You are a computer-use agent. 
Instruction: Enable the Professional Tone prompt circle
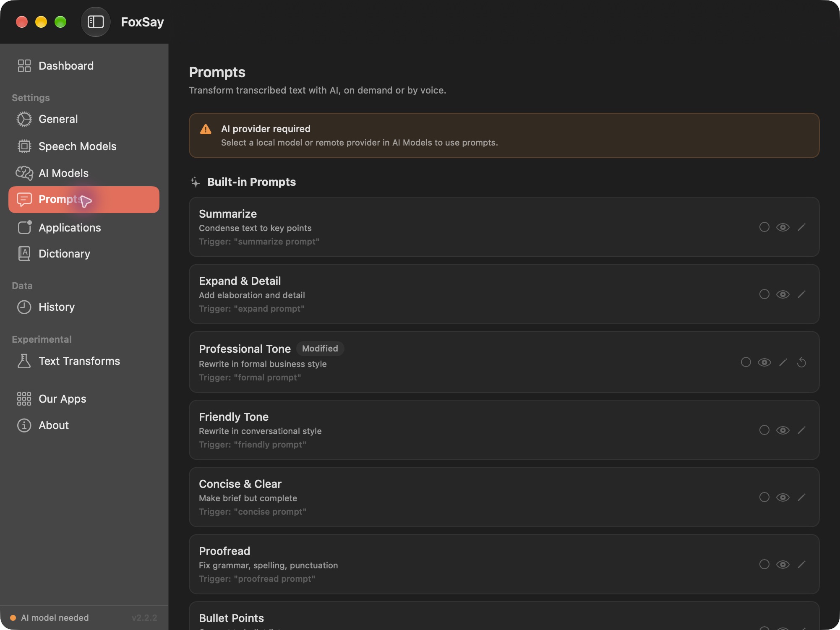point(746,362)
